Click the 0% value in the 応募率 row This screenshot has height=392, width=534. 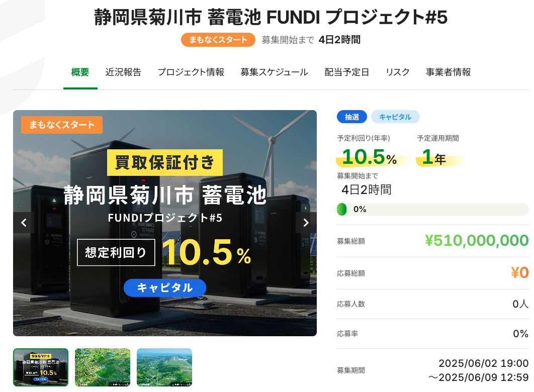(x=521, y=334)
